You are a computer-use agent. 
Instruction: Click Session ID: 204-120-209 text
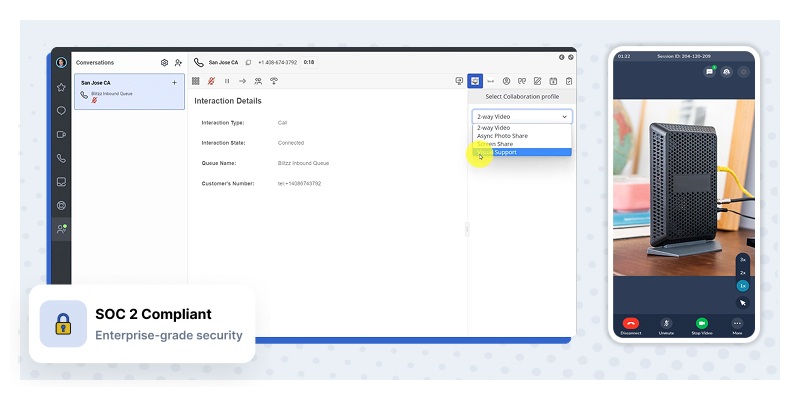point(684,56)
